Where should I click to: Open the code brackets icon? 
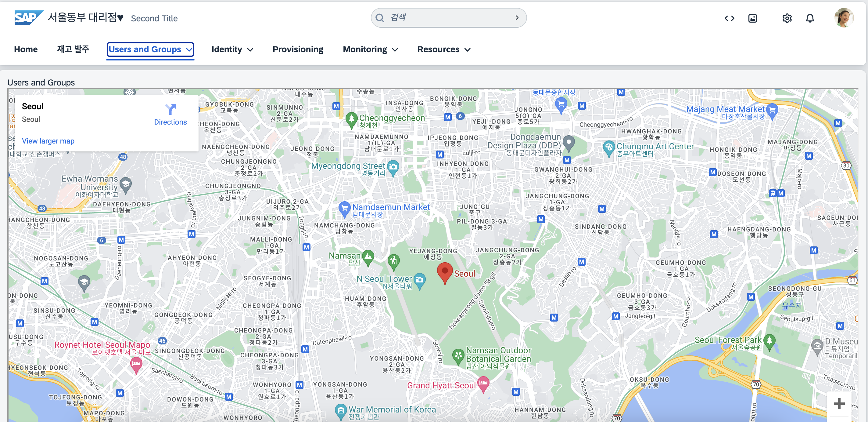[x=729, y=18]
